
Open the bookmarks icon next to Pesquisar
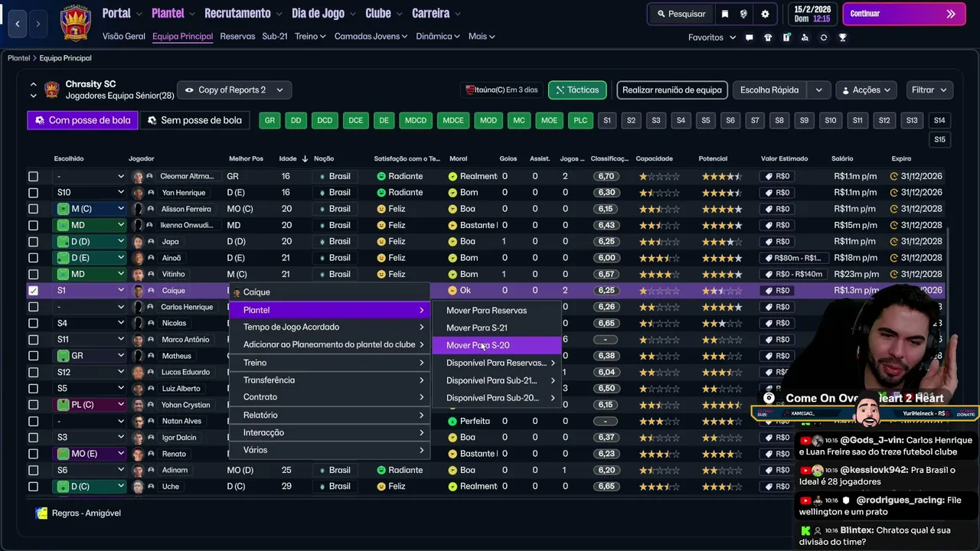(725, 14)
